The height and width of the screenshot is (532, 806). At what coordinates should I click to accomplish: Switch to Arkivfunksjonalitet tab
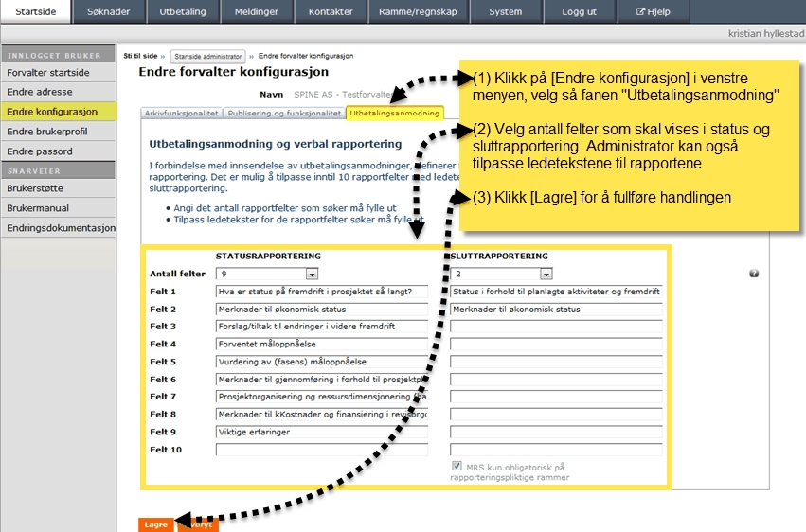(x=181, y=113)
